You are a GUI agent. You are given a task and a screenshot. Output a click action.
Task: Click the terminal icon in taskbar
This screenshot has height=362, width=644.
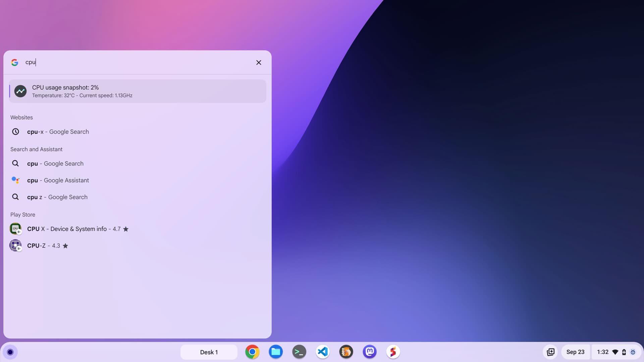pyautogui.click(x=299, y=351)
